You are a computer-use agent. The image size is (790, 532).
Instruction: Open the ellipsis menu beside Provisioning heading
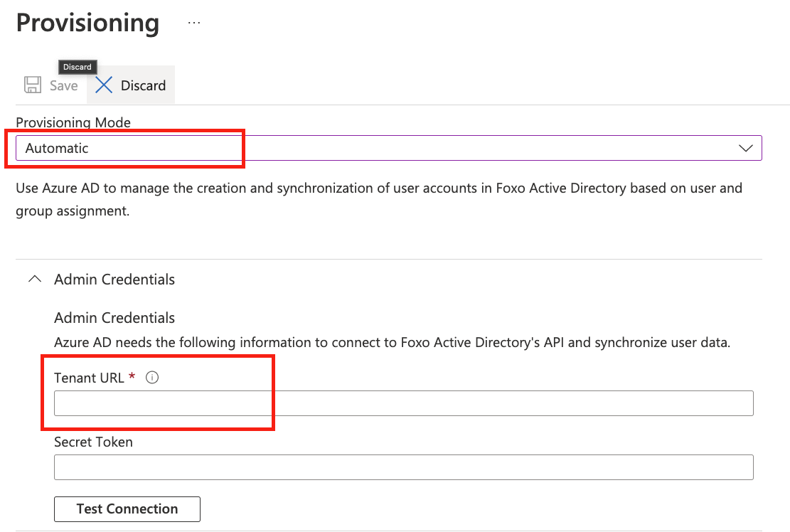click(193, 22)
